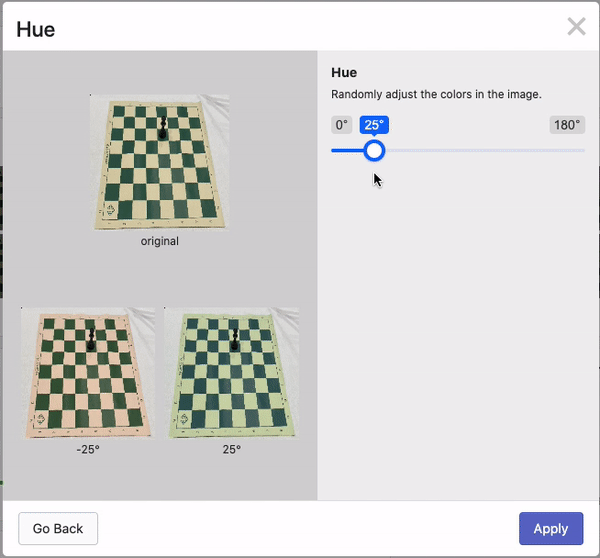This screenshot has width=600, height=558.
Task: Click the 180° maximum value label
Action: click(567, 125)
